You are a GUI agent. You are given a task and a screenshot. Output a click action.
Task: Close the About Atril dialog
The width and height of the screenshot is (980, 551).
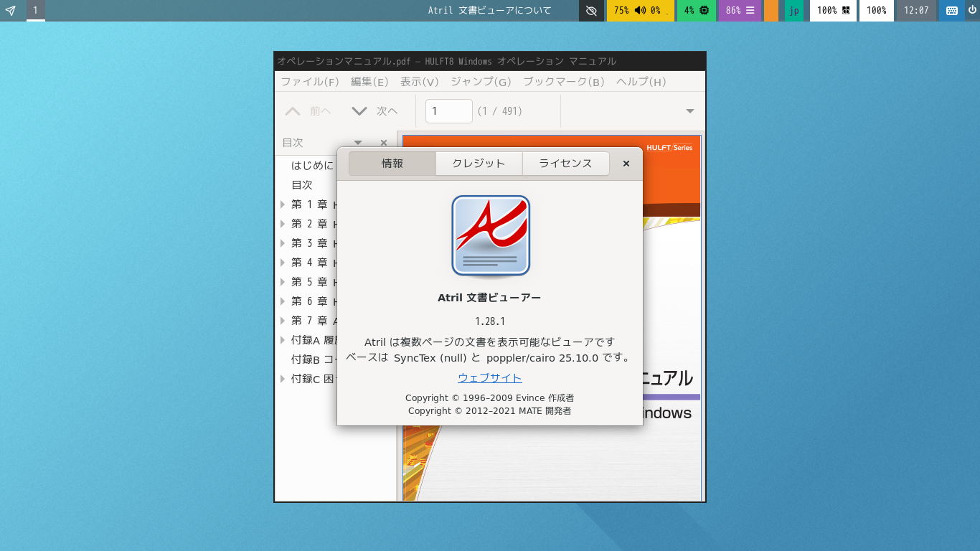tap(626, 164)
